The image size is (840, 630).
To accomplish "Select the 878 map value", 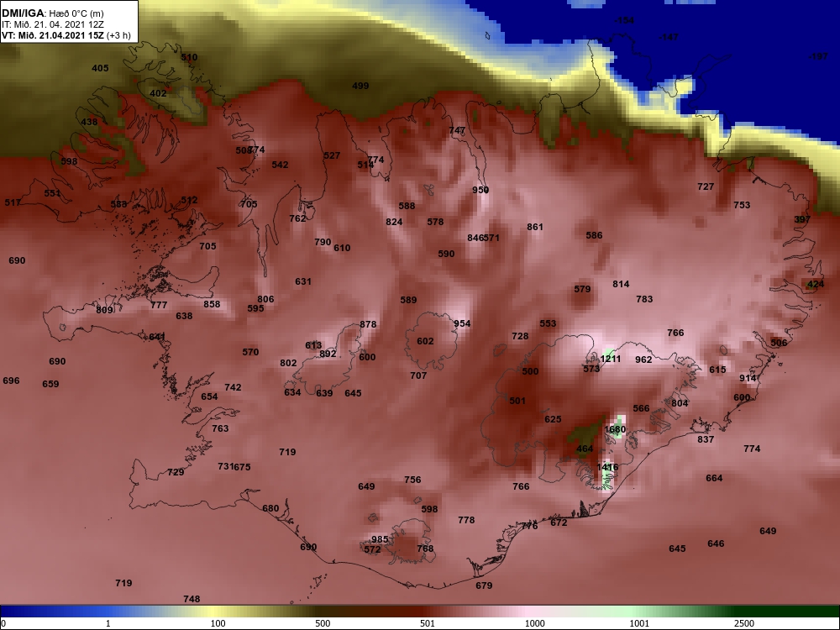I will [x=368, y=324].
